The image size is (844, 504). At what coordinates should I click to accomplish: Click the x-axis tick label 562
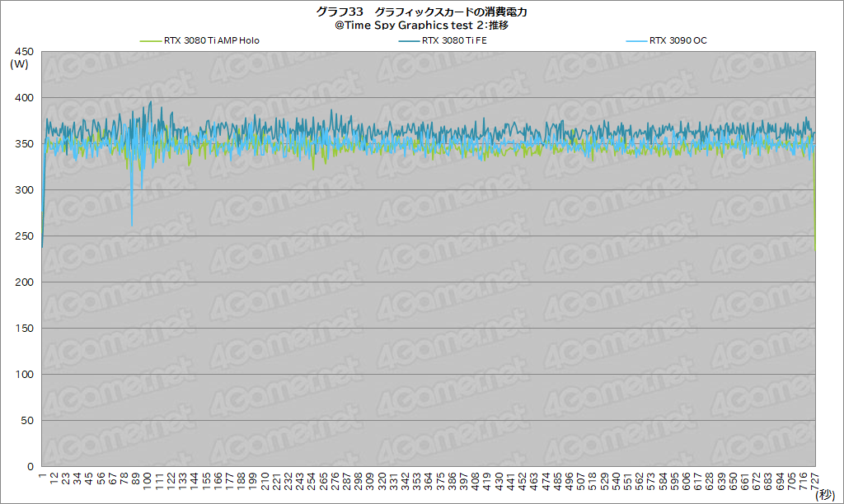[x=640, y=481]
